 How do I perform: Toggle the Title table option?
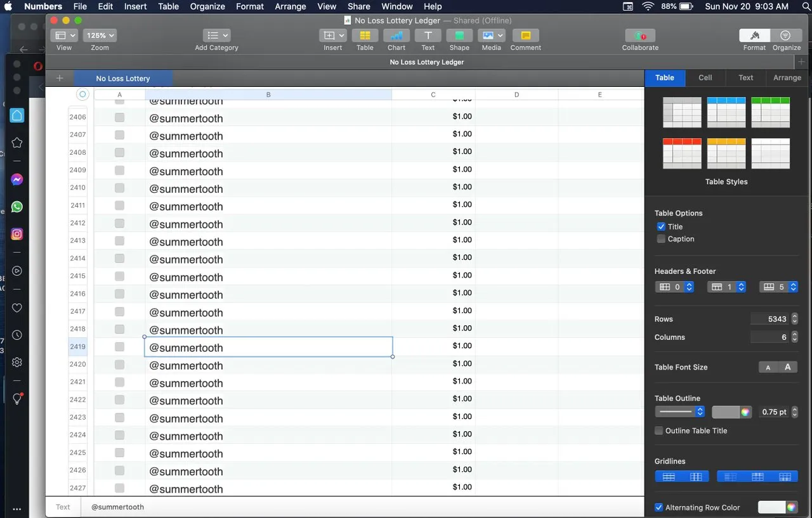point(661,226)
